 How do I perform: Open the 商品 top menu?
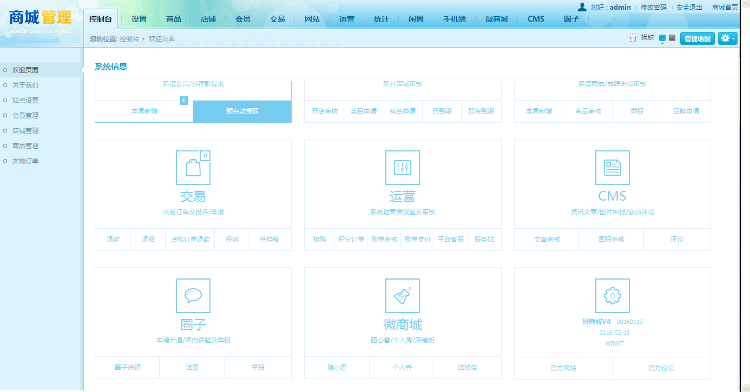(173, 19)
